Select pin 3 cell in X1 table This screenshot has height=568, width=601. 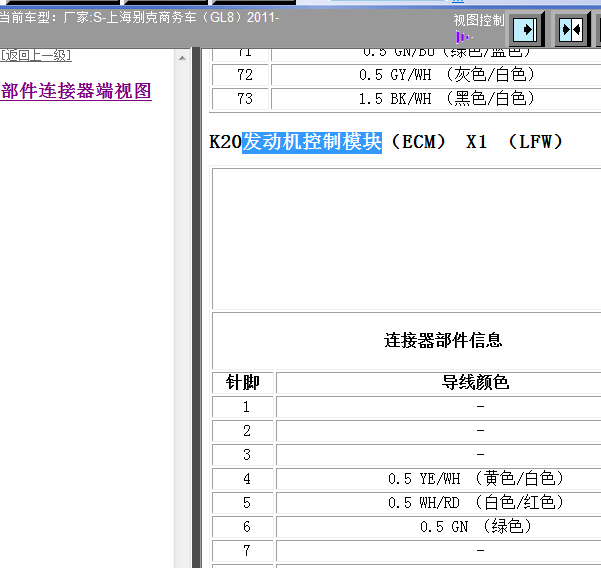pos(243,455)
